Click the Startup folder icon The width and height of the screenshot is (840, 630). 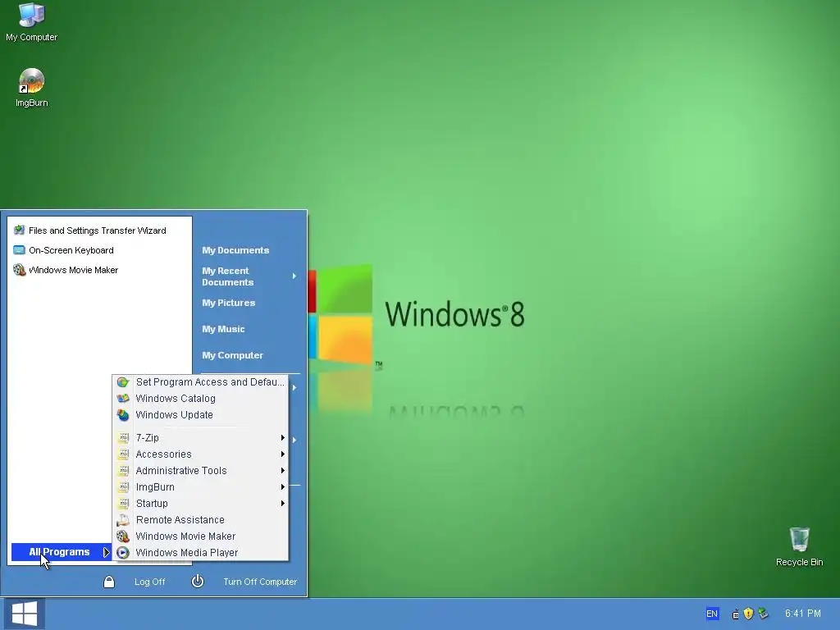[x=123, y=504]
